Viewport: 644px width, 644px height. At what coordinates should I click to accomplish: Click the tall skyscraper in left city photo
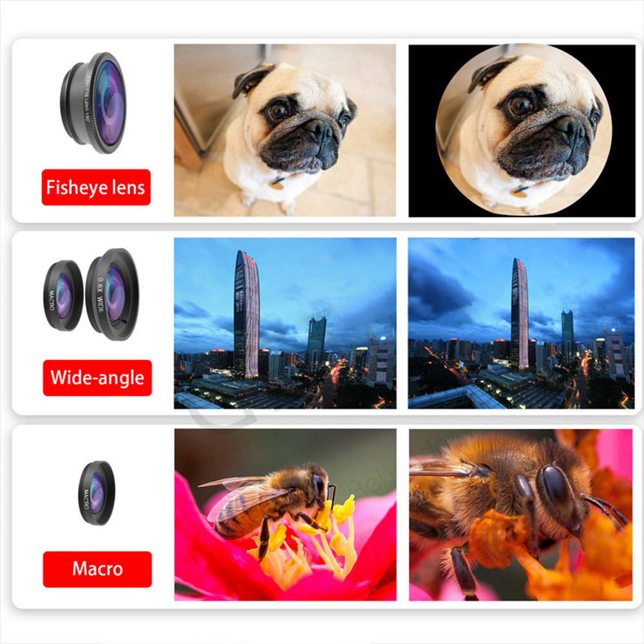point(247,315)
